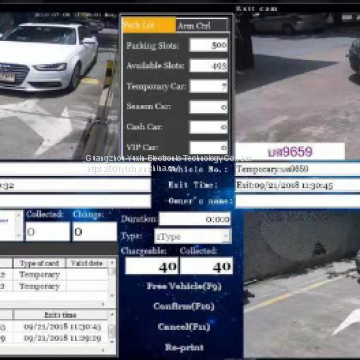Click the Temporary Car count field
This screenshot has width=360, height=360.
[209, 86]
